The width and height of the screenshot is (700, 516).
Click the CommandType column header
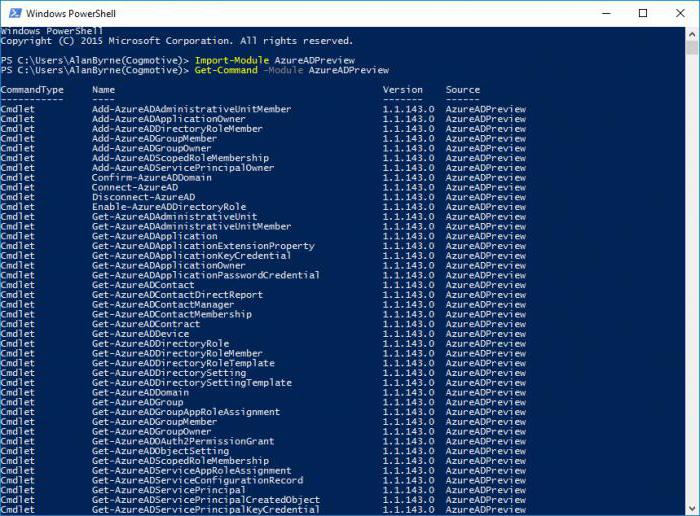(32, 90)
